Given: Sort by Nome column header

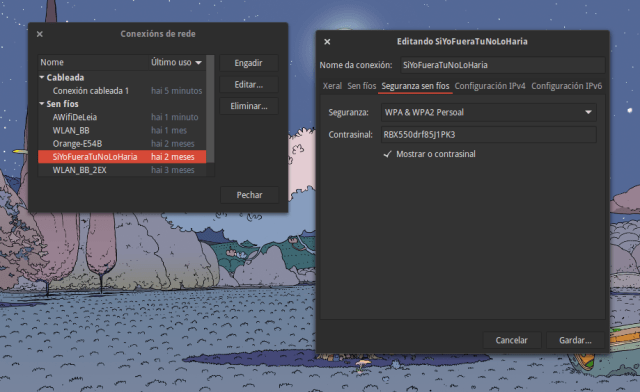Looking at the screenshot, I should (x=93, y=62).
